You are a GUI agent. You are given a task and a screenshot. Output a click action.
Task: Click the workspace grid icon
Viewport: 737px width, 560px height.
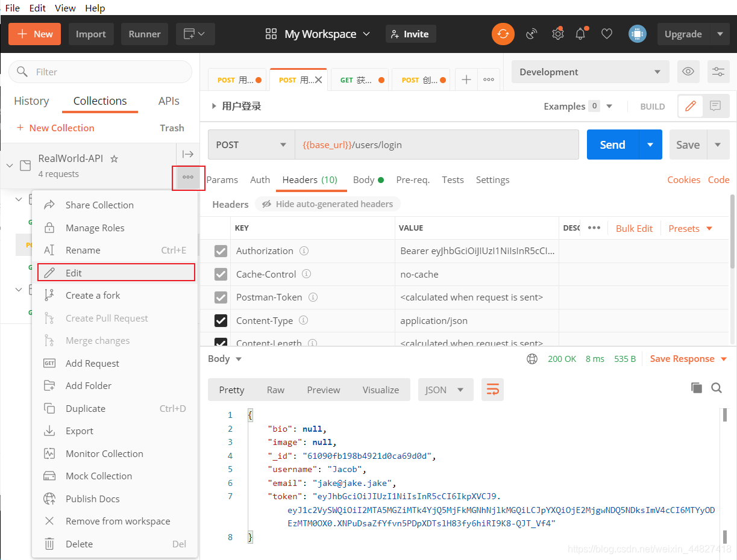click(x=271, y=34)
